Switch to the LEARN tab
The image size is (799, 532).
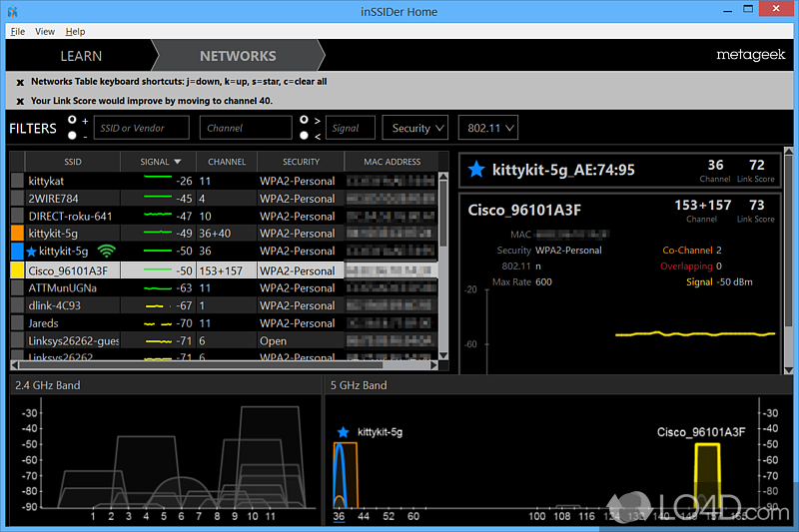(81, 56)
